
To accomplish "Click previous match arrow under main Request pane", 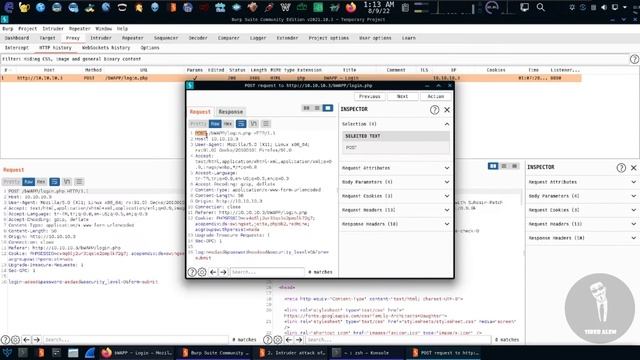I will [x=27, y=340].
